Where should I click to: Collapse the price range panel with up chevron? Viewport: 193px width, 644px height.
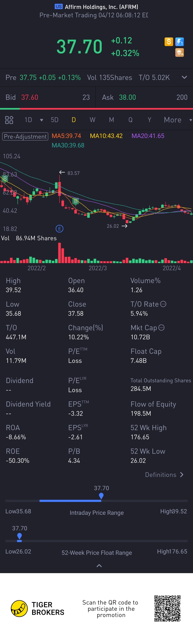pyautogui.click(x=99, y=566)
